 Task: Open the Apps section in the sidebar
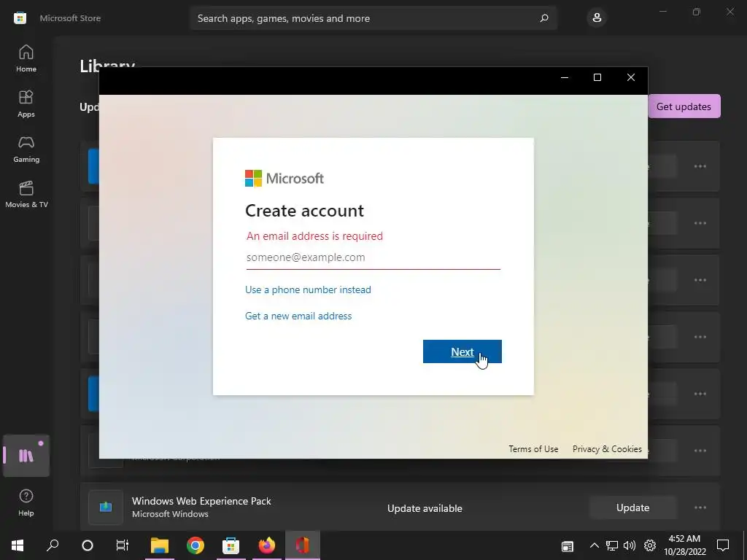[x=26, y=104]
